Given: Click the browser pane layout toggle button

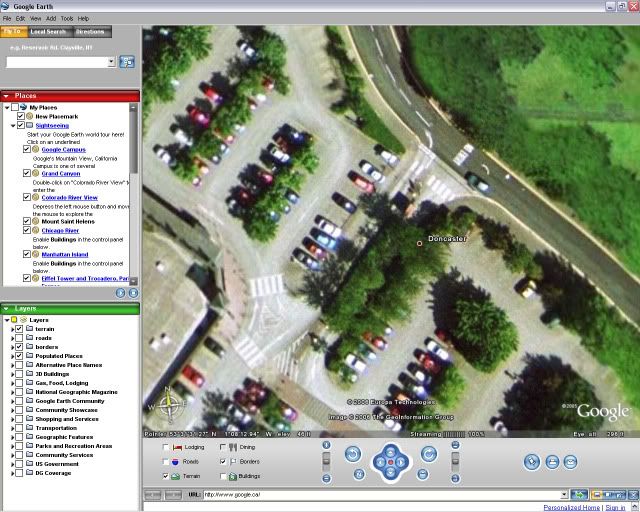Looking at the screenshot, I should tap(608, 495).
